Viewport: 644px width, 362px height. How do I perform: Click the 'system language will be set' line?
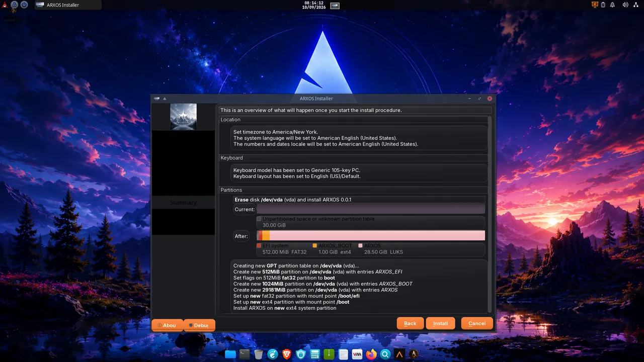[315, 138]
